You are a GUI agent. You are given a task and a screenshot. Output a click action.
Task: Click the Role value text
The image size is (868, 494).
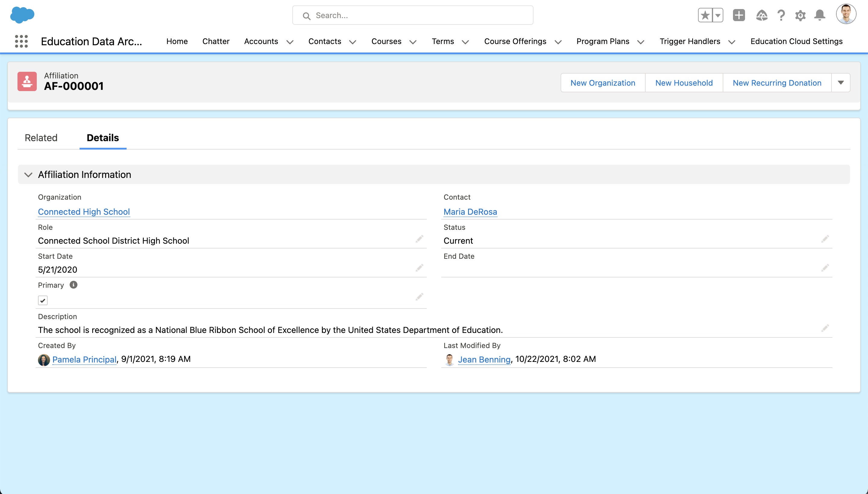coord(114,241)
